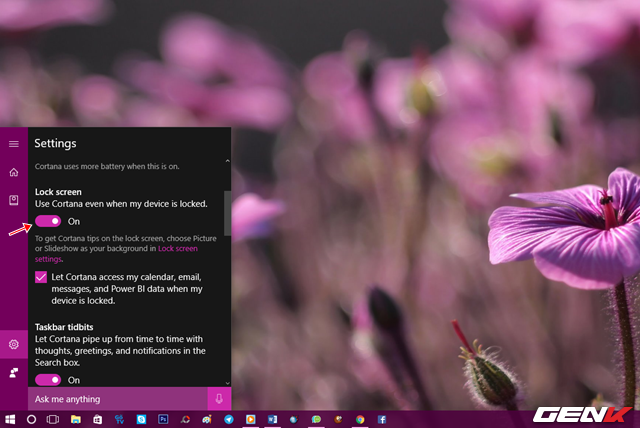Open Task View on taskbar

(x=53, y=419)
